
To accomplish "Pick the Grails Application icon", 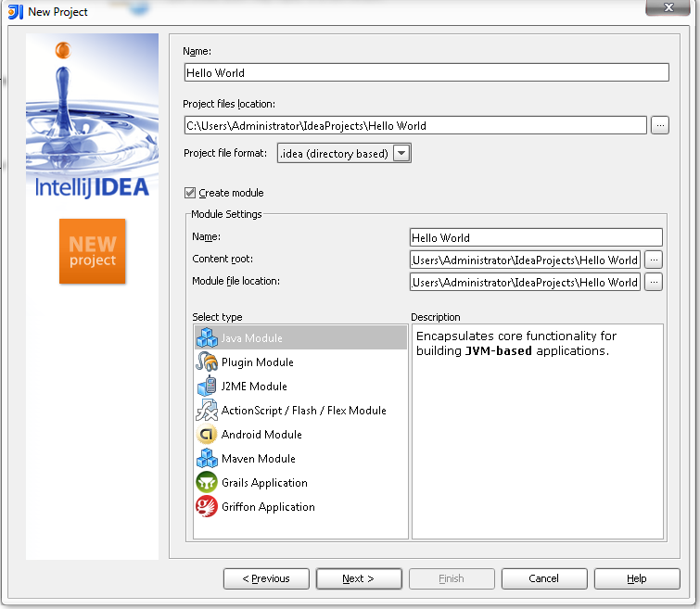I will click(207, 482).
